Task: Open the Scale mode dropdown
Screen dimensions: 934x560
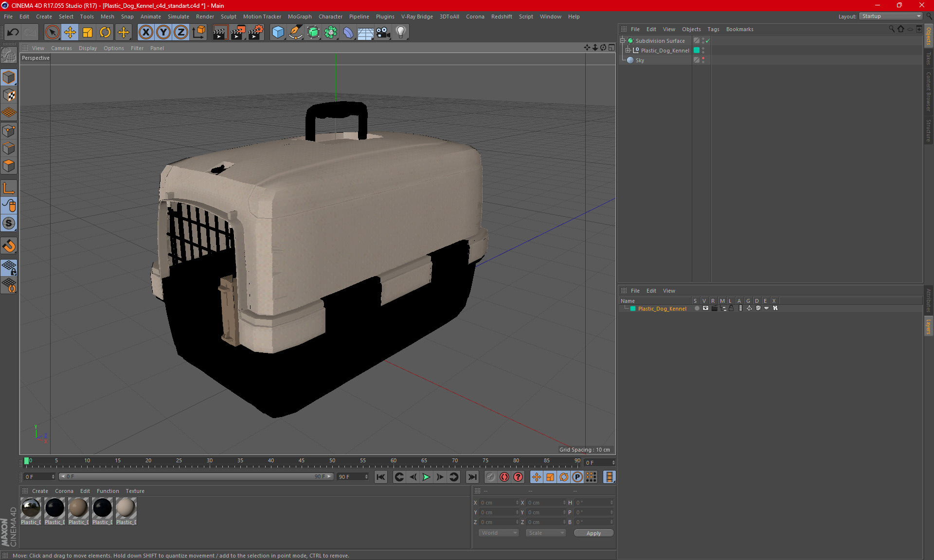Action: point(546,533)
